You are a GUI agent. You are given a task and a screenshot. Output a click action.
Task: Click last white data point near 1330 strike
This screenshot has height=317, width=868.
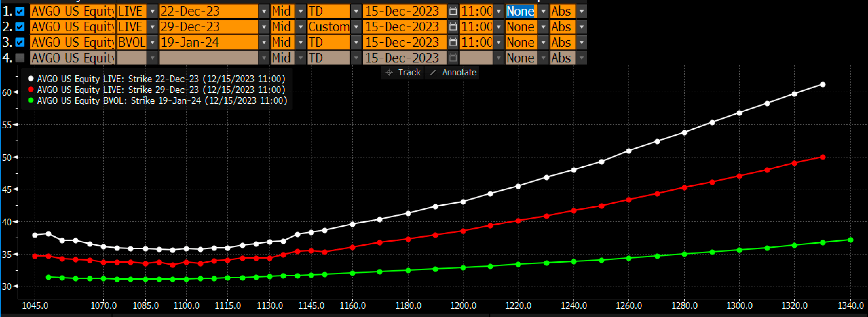tap(823, 85)
